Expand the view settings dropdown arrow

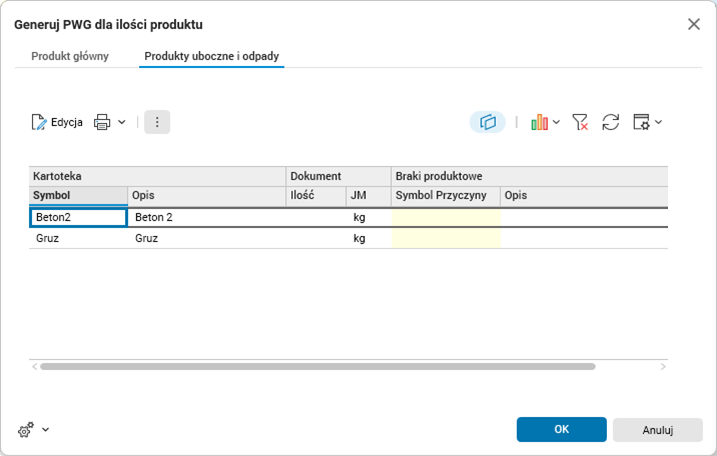coord(659,122)
